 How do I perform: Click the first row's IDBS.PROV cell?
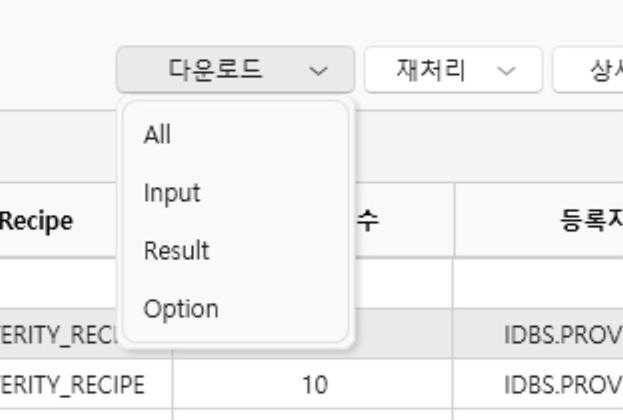pos(562,335)
